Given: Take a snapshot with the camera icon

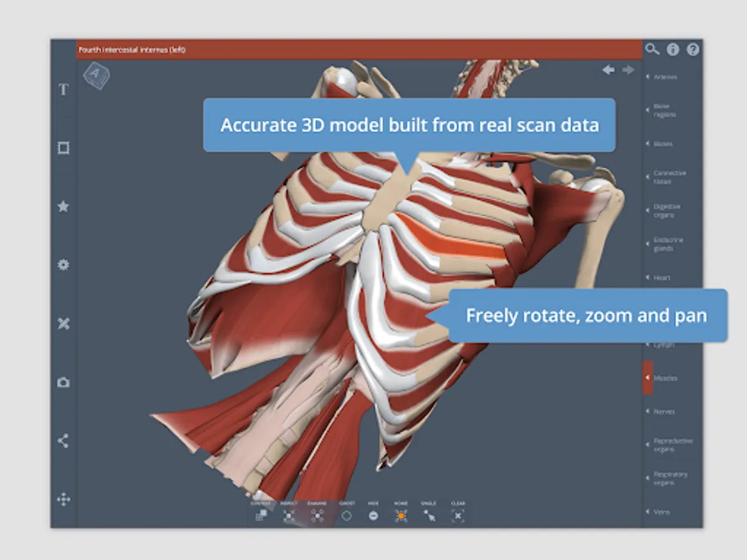Looking at the screenshot, I should [x=63, y=383].
